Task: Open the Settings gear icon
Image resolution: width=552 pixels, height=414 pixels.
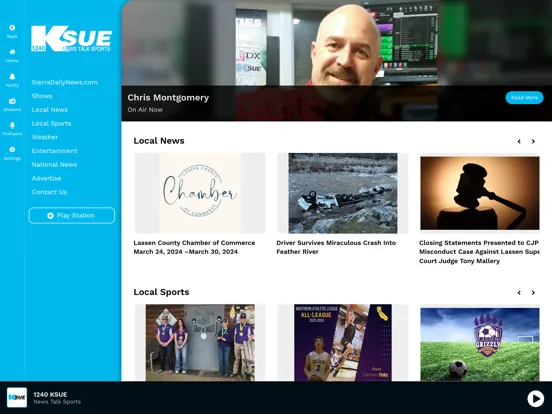Action: tap(12, 150)
